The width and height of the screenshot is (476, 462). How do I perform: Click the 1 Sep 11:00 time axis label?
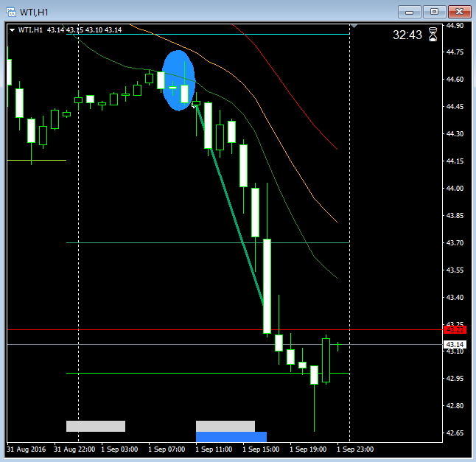point(214,449)
